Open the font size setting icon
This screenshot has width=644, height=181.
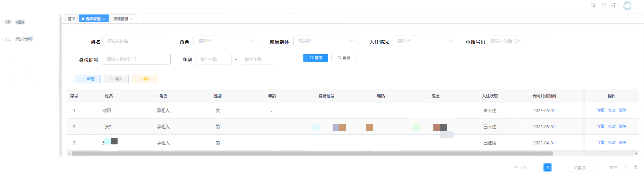coord(614,5)
